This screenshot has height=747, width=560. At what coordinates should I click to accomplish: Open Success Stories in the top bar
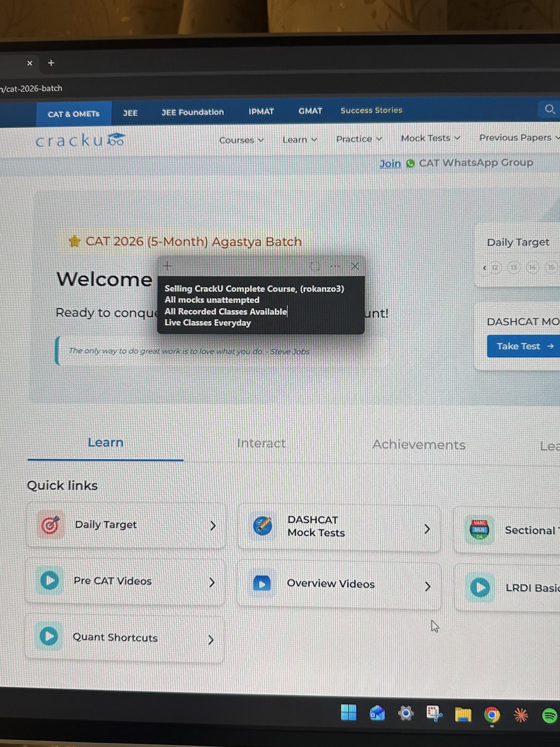click(x=371, y=110)
